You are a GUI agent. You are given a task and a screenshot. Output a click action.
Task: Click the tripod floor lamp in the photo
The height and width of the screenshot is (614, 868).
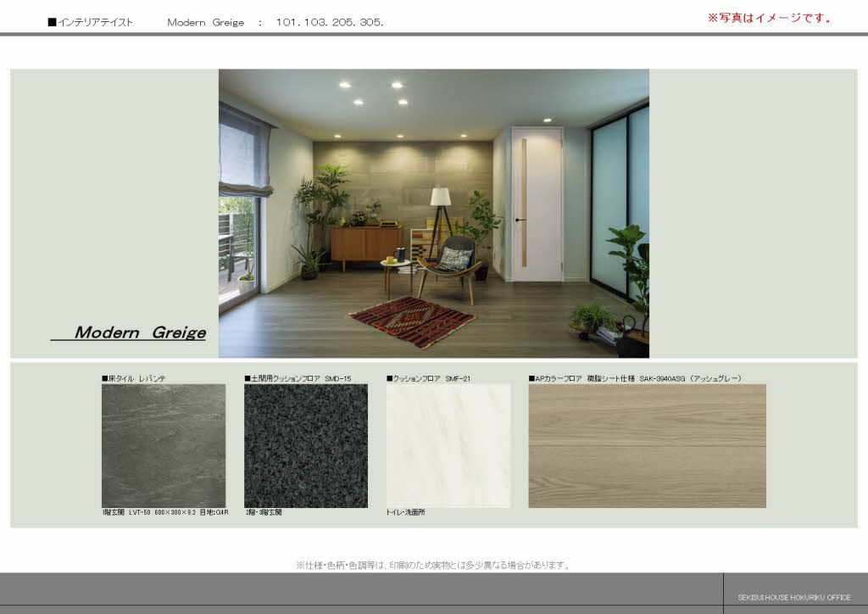439,219
